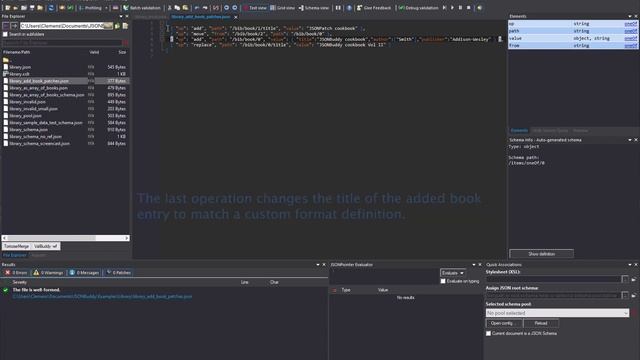
Task: Click the File Explorer filter input field
Action: [62, 42]
